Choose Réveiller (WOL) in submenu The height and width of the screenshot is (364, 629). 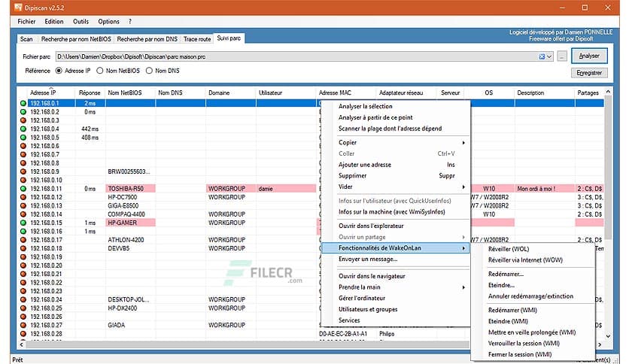(509, 250)
